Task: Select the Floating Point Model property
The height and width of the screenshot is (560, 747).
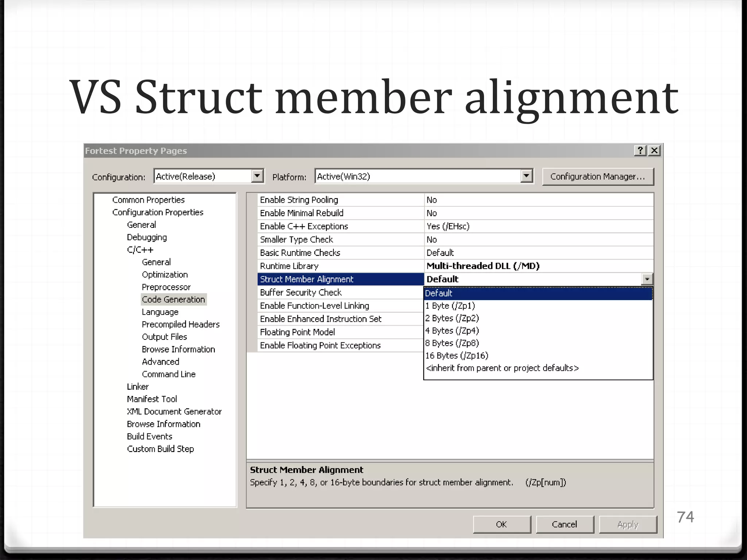Action: pos(341,332)
